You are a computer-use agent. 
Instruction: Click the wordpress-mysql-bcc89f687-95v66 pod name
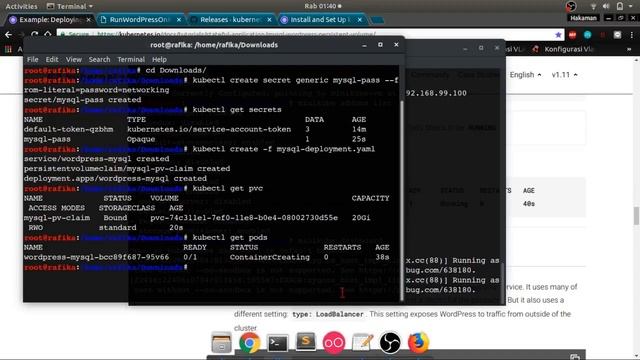pos(96,257)
